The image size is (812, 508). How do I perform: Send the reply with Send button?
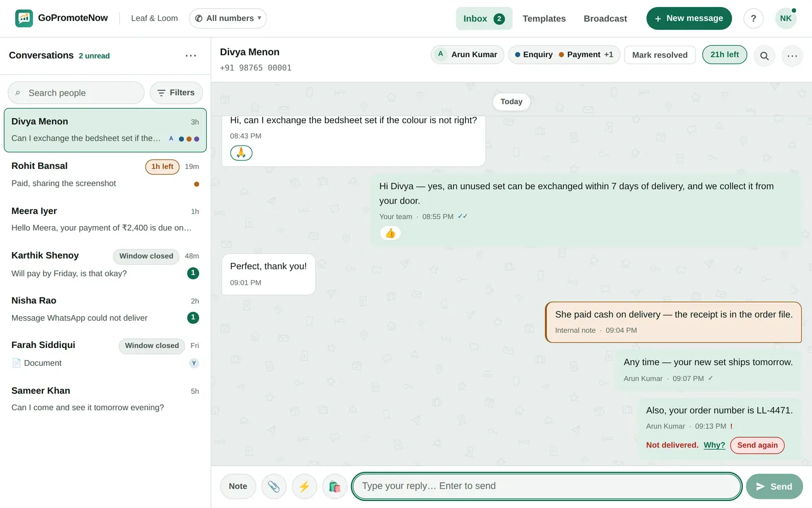(x=775, y=486)
